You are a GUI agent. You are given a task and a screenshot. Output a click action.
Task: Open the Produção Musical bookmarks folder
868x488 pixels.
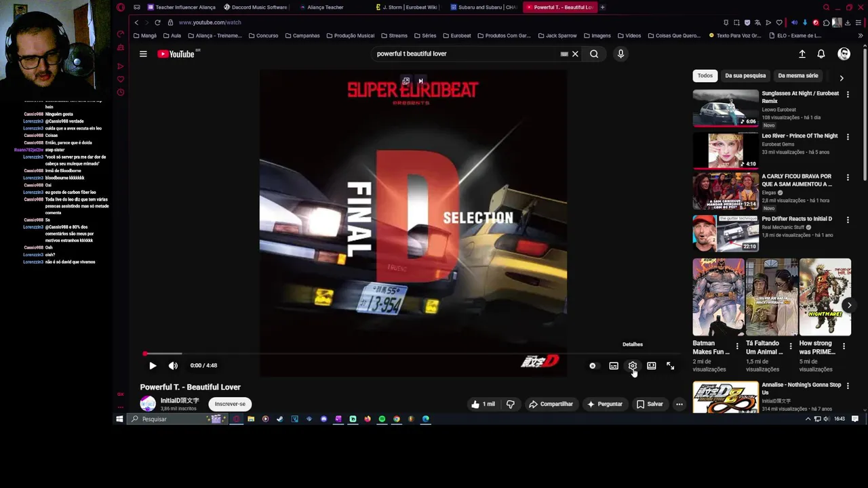click(x=350, y=36)
